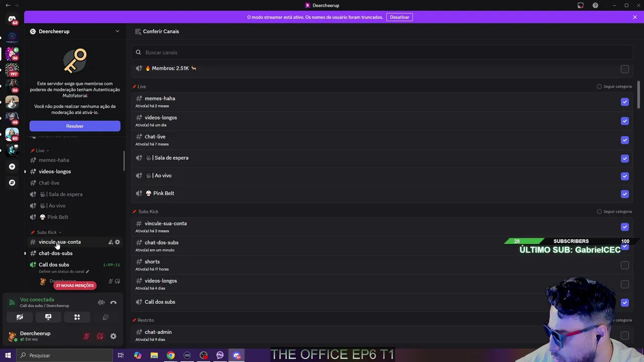The image size is (644, 362).
Task: Edit the voice channel status pencil
Action: (x=88, y=271)
